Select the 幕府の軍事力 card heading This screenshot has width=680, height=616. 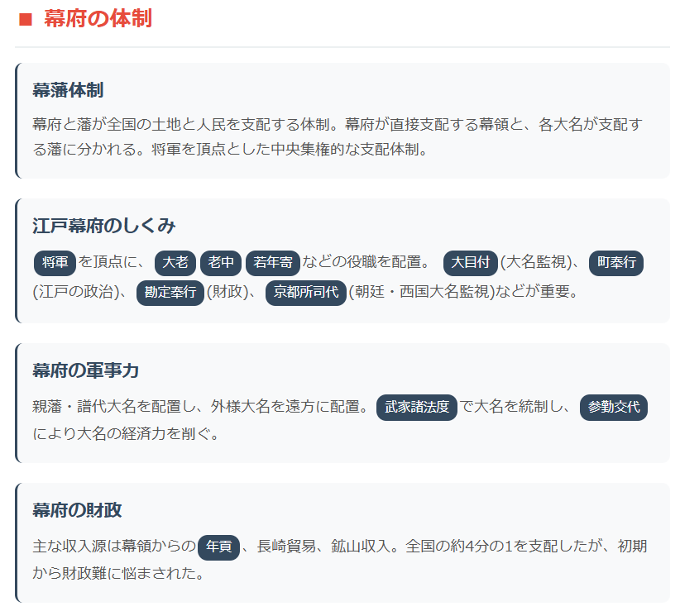click(86, 370)
